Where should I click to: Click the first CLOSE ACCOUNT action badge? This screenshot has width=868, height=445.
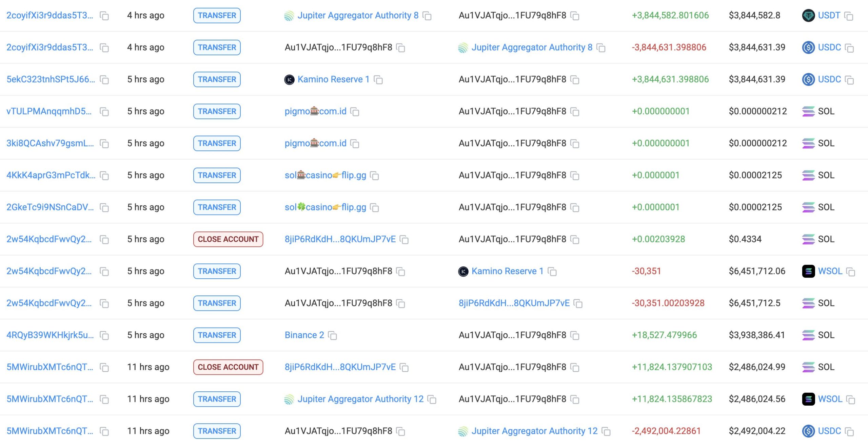[x=228, y=239]
